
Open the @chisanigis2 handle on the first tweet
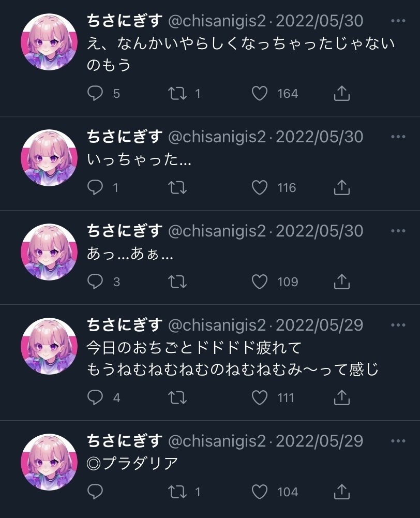(x=217, y=21)
